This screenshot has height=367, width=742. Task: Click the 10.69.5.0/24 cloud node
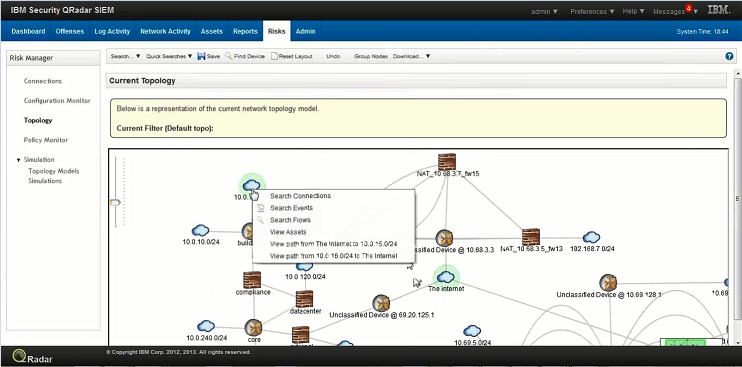[472, 331]
